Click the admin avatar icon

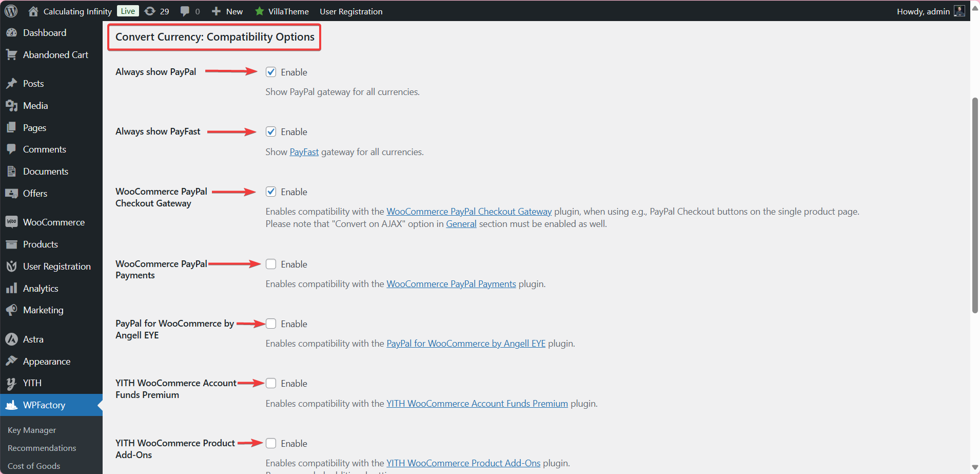click(959, 11)
